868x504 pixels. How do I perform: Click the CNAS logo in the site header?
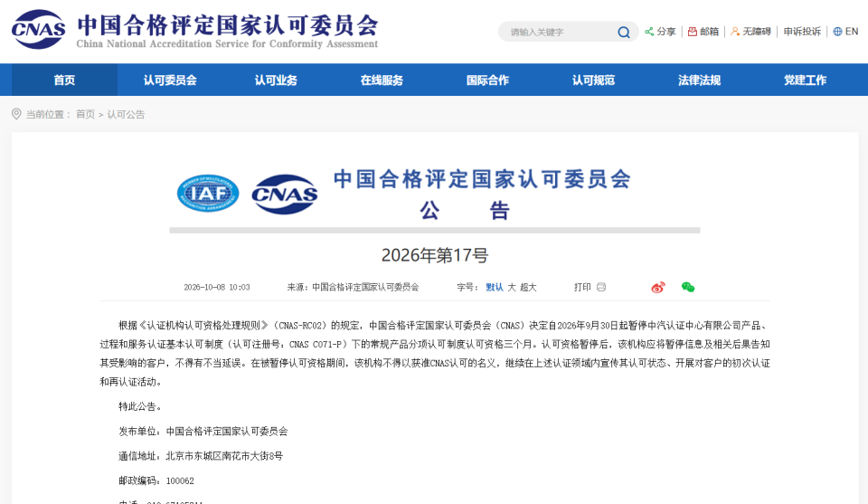click(x=38, y=29)
